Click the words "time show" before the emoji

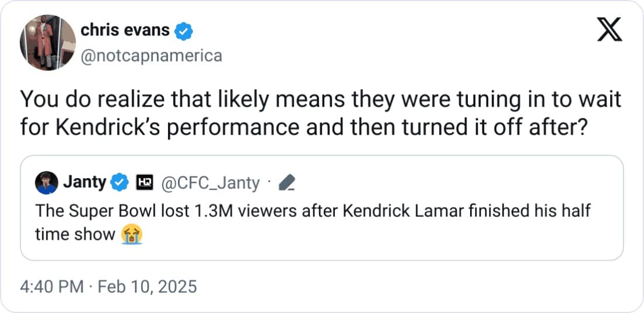75,234
